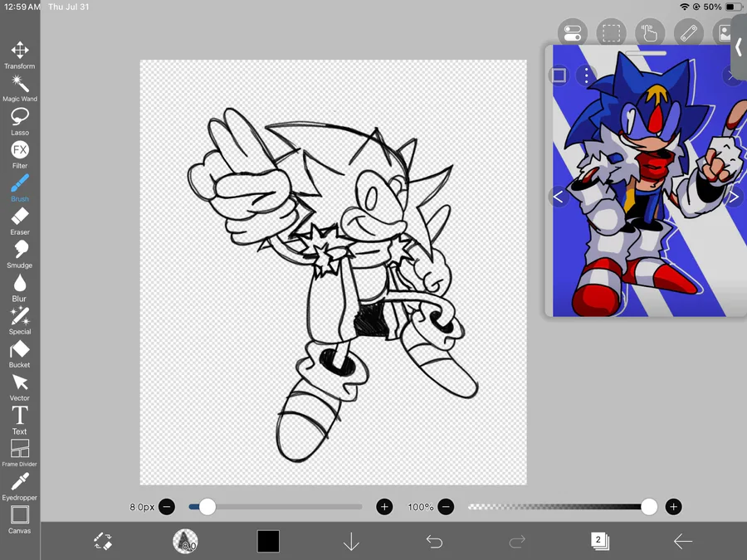
Task: Open the brush preview settings
Action: [185, 542]
